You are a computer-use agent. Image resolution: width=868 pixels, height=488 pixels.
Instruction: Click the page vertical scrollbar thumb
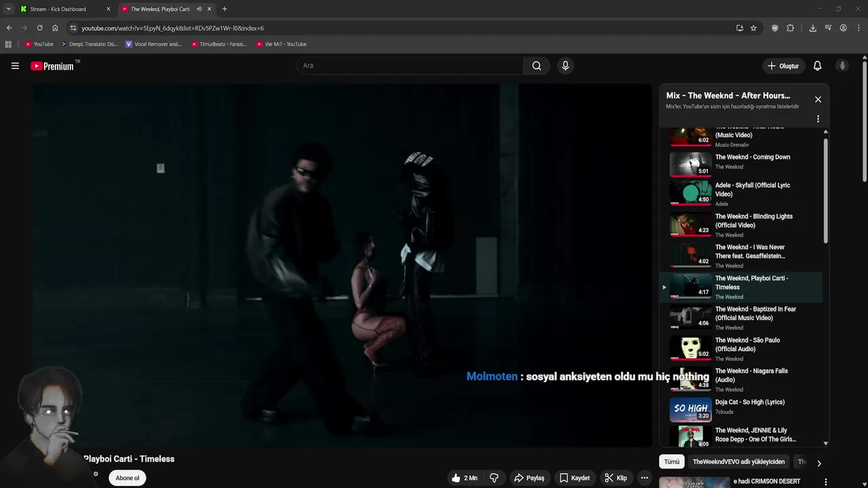click(865, 122)
